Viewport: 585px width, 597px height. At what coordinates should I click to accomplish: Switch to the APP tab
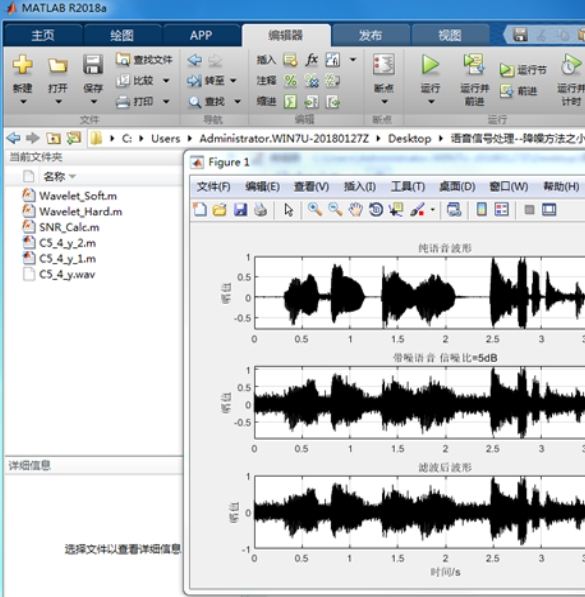201,35
